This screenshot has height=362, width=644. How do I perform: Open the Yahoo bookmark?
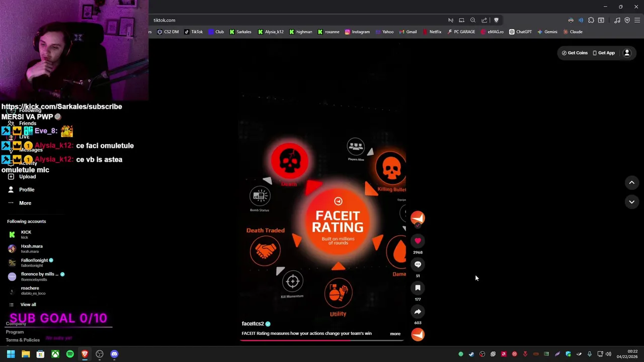pyautogui.click(x=384, y=32)
